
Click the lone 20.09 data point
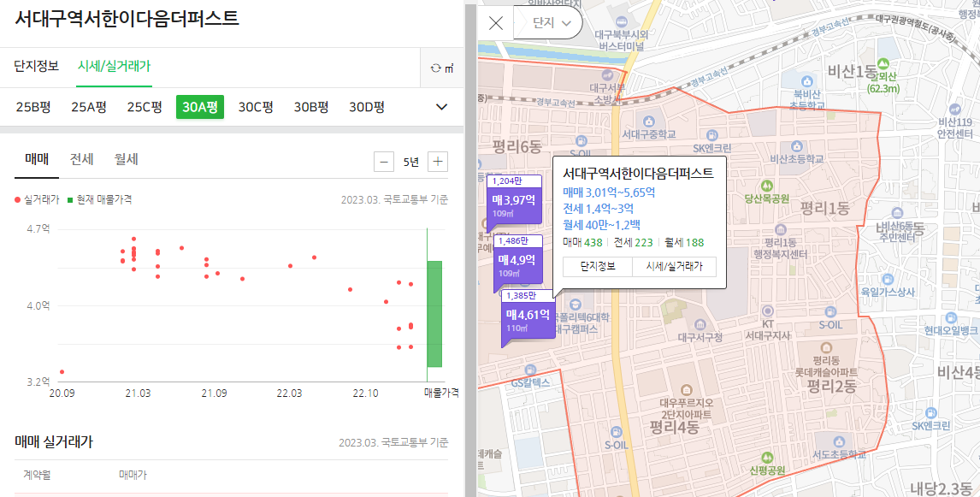click(62, 372)
